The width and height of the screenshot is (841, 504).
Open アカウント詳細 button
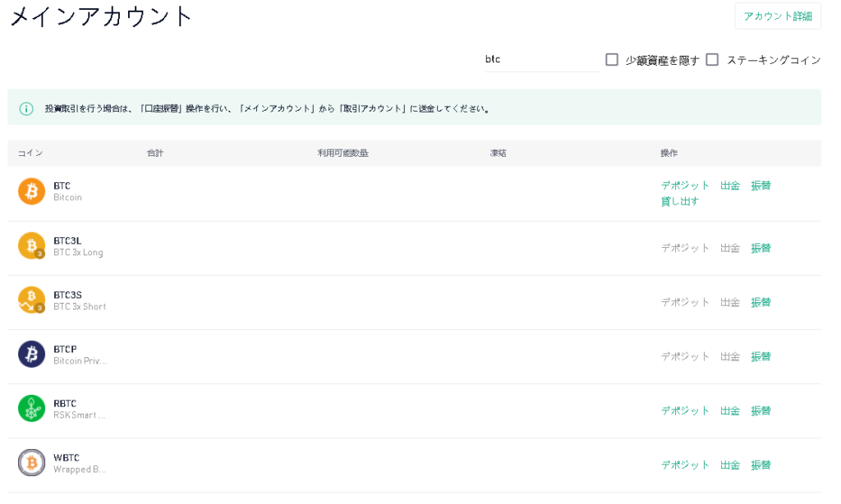(x=778, y=16)
